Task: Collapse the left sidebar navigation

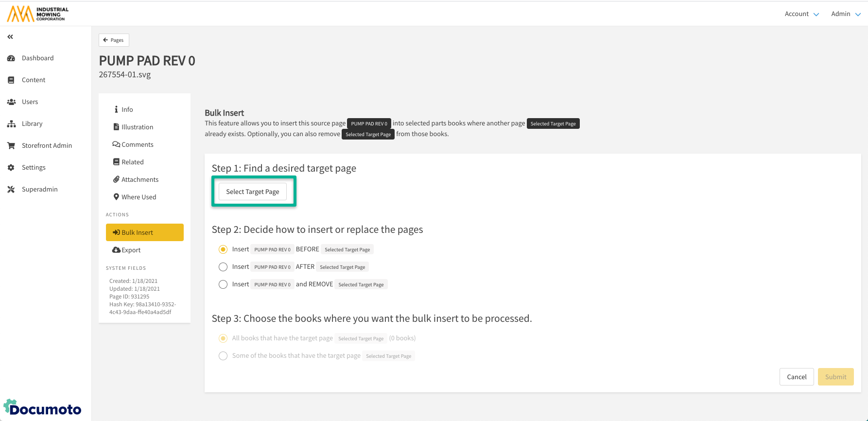Action: (x=10, y=37)
